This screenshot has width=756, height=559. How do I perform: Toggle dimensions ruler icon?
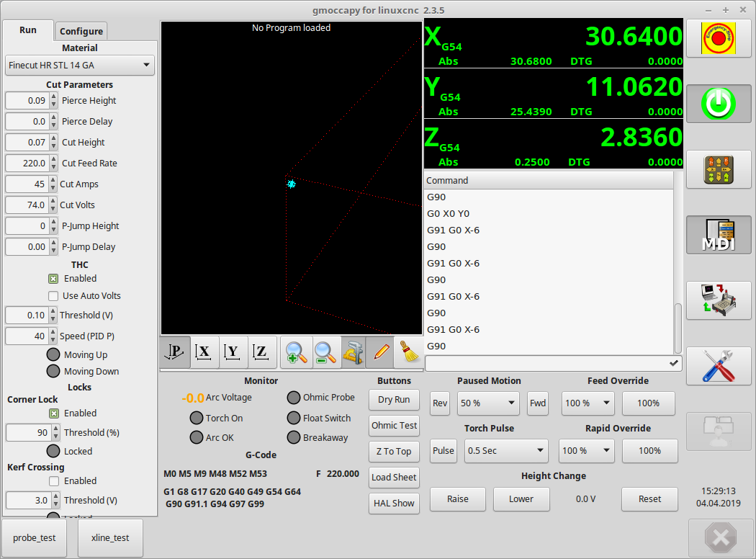(x=353, y=352)
